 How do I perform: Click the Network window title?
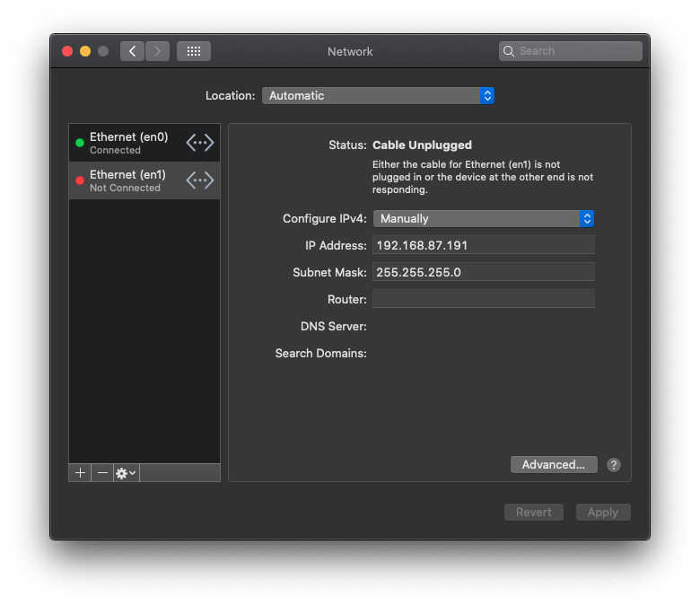click(350, 52)
